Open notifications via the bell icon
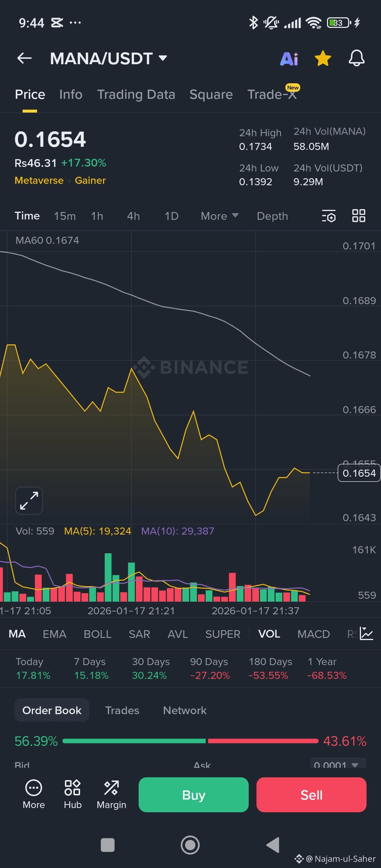The width and height of the screenshot is (381, 868). click(x=356, y=59)
